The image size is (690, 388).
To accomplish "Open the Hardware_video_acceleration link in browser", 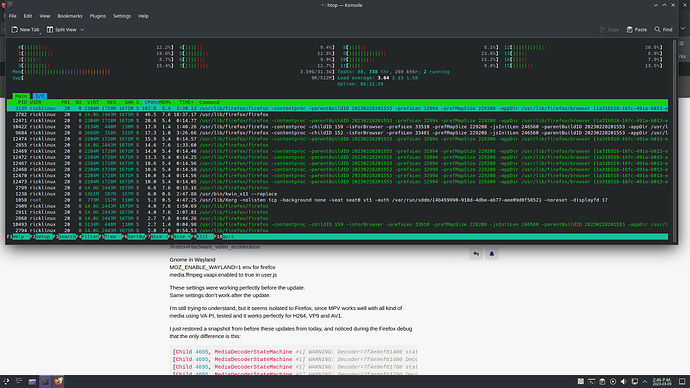I will tap(215, 247).
